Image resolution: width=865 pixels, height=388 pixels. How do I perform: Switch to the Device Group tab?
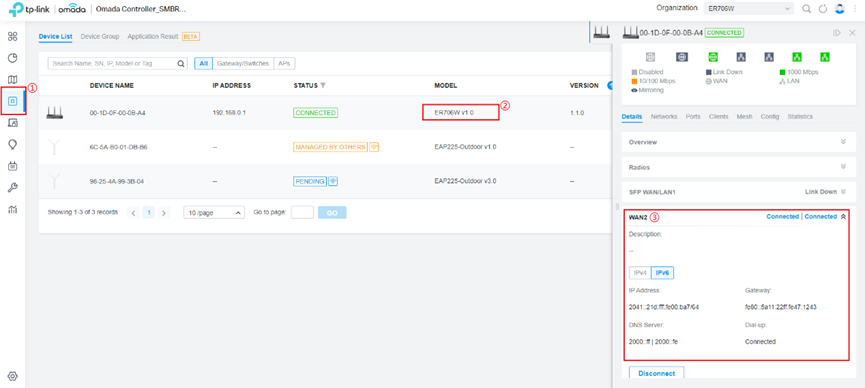(x=100, y=36)
